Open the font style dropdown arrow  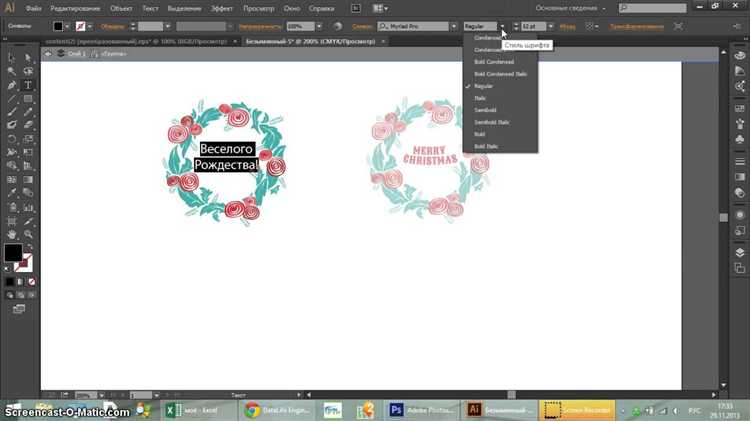pos(502,25)
